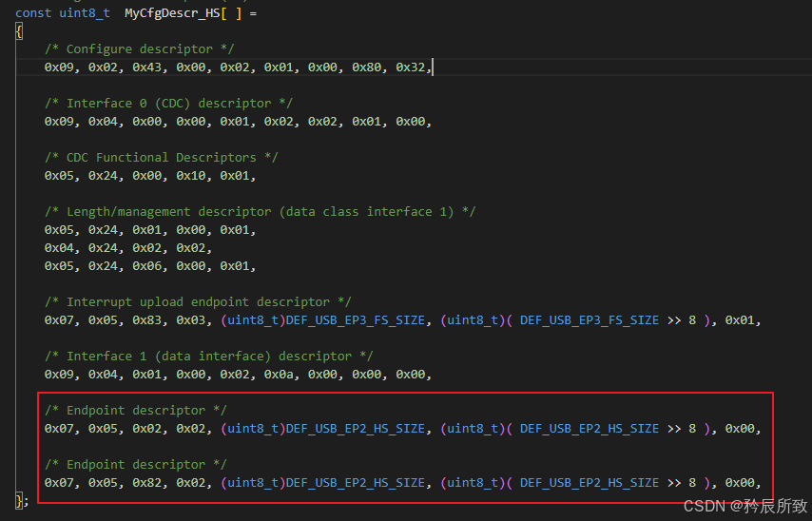Click the 0x10 byte in CDC functional line
The height and width of the screenshot is (521, 812).
(x=191, y=176)
